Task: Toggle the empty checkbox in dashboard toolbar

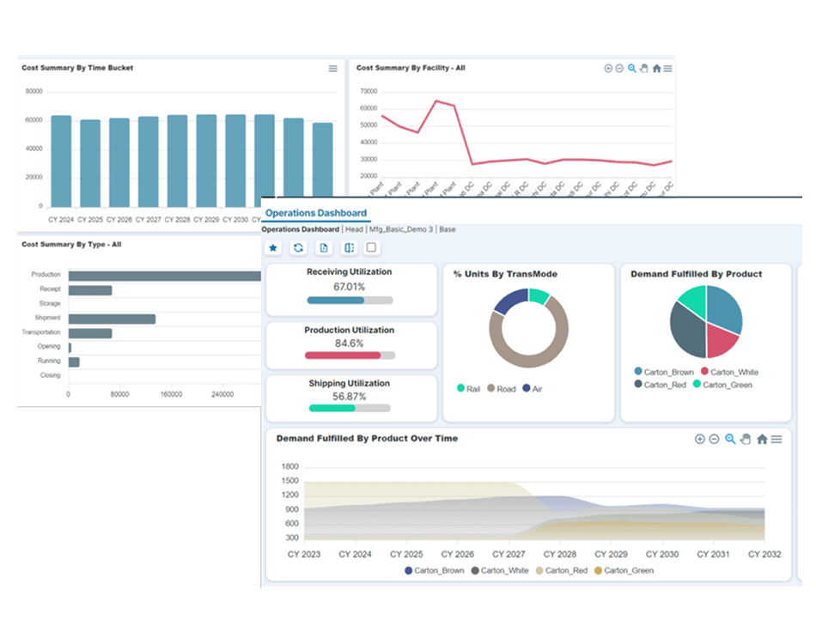Action: click(x=371, y=247)
